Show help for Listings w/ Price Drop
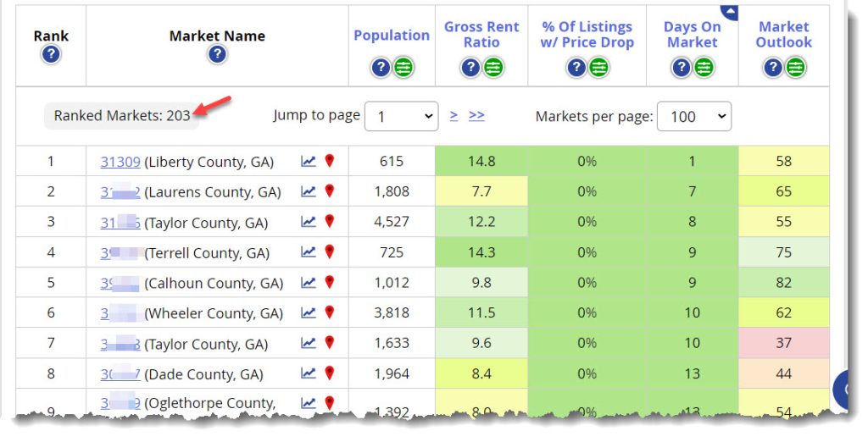Viewport: 868px width, 442px height. (x=576, y=68)
